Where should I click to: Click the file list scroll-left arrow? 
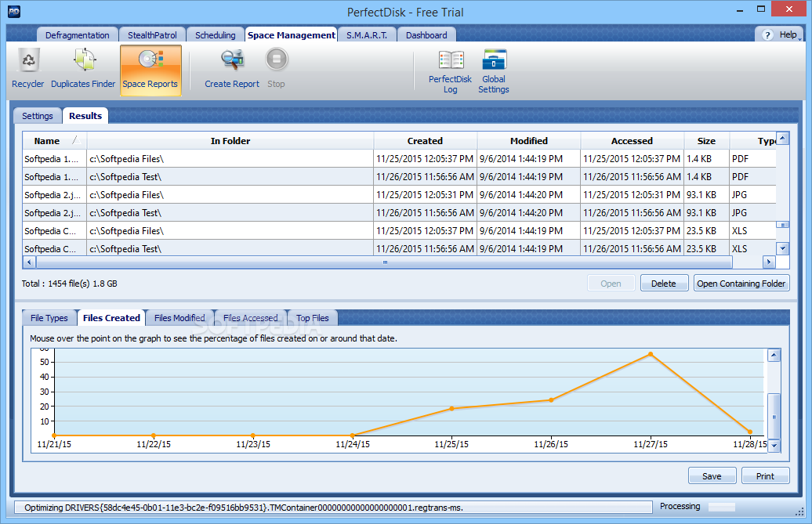[x=29, y=262]
